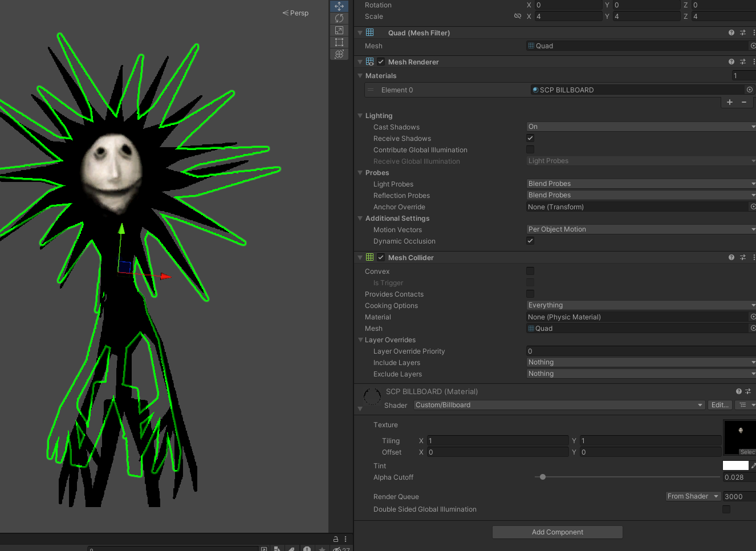Open the Tint color swatch
756x551 pixels.
click(735, 465)
